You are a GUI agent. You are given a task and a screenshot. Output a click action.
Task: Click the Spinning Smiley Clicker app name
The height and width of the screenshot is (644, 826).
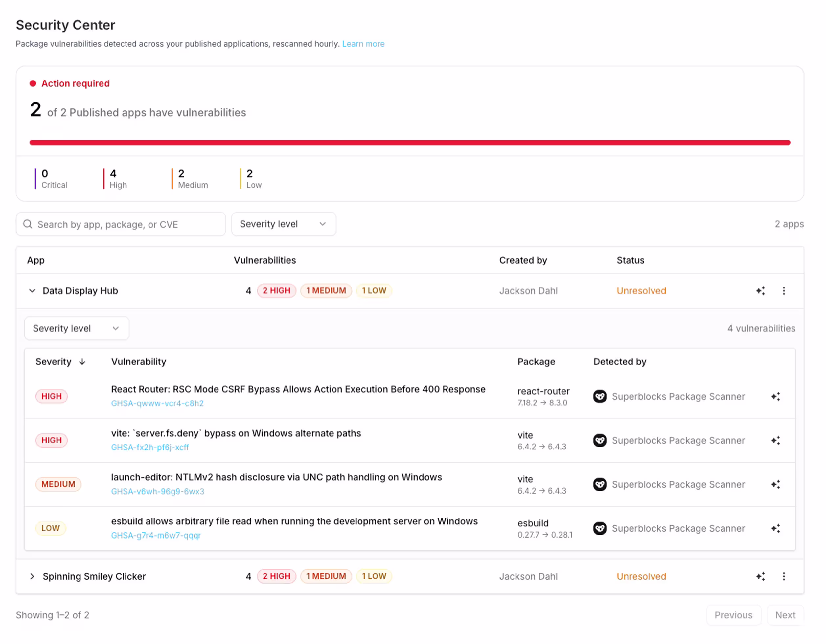(x=94, y=576)
